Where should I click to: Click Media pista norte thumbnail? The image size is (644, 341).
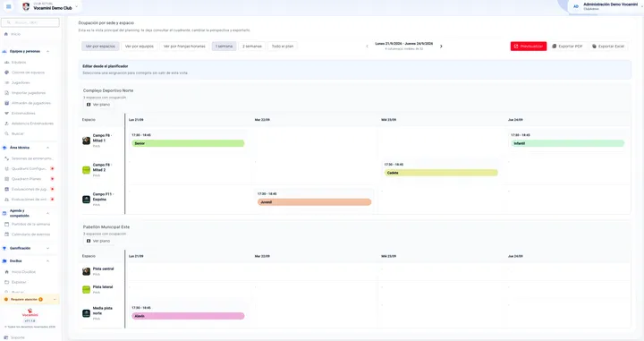(86, 313)
